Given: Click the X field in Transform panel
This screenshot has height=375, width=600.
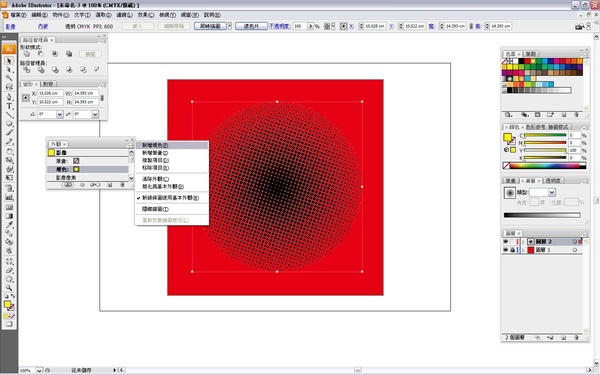Looking at the screenshot, I should click(x=51, y=93).
